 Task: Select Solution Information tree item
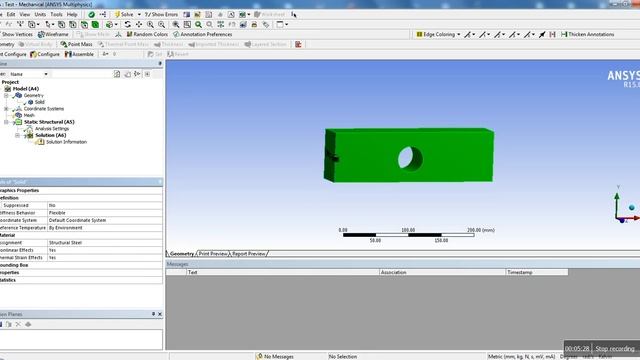click(x=66, y=142)
